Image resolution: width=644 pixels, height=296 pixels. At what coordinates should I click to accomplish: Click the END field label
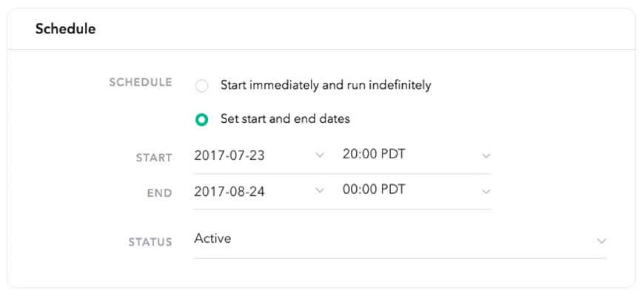(x=159, y=193)
